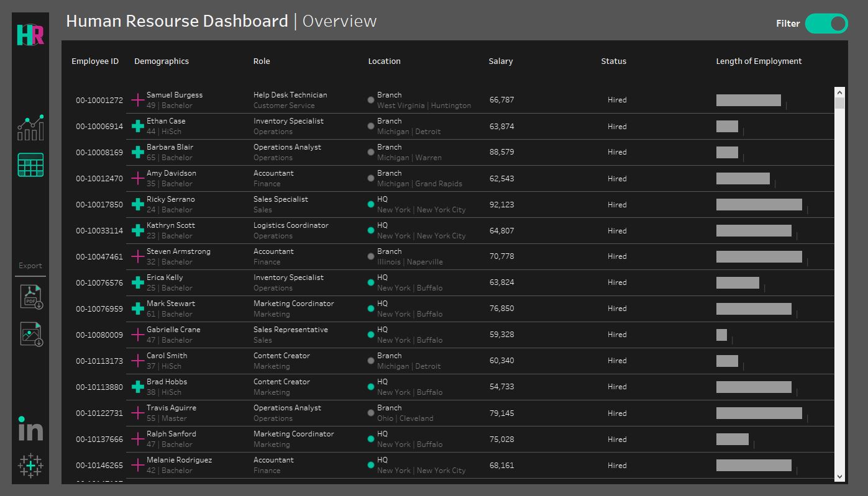This screenshot has width=868, height=496.
Task: Click salary value 88,579
Action: [x=501, y=151]
